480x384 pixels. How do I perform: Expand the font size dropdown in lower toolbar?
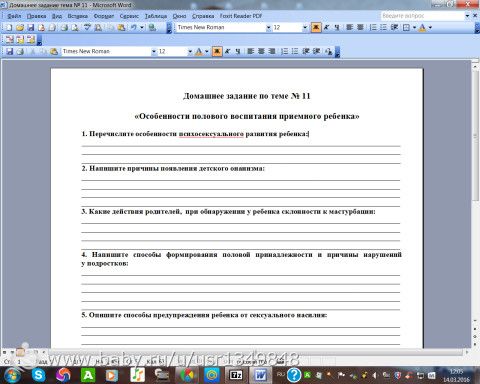coord(190,51)
